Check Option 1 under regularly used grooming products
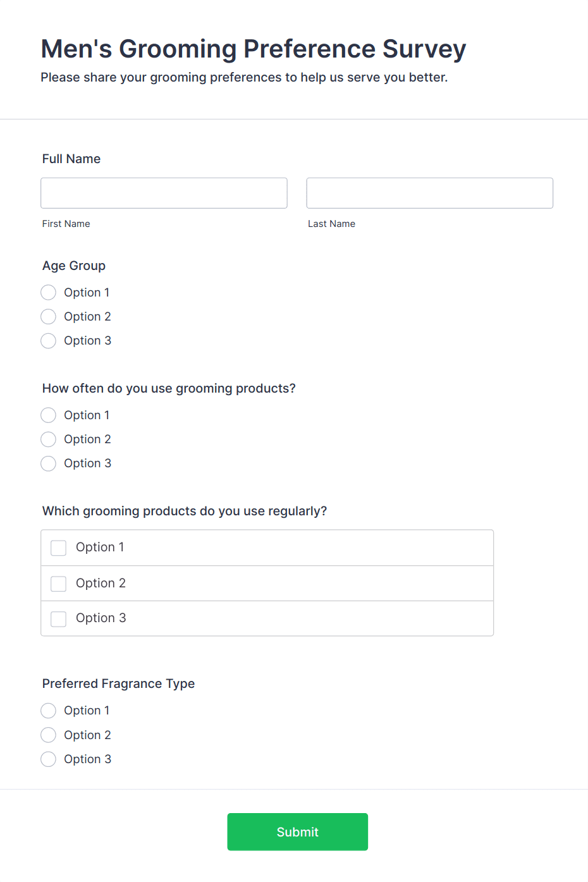588x882 pixels. click(x=58, y=548)
